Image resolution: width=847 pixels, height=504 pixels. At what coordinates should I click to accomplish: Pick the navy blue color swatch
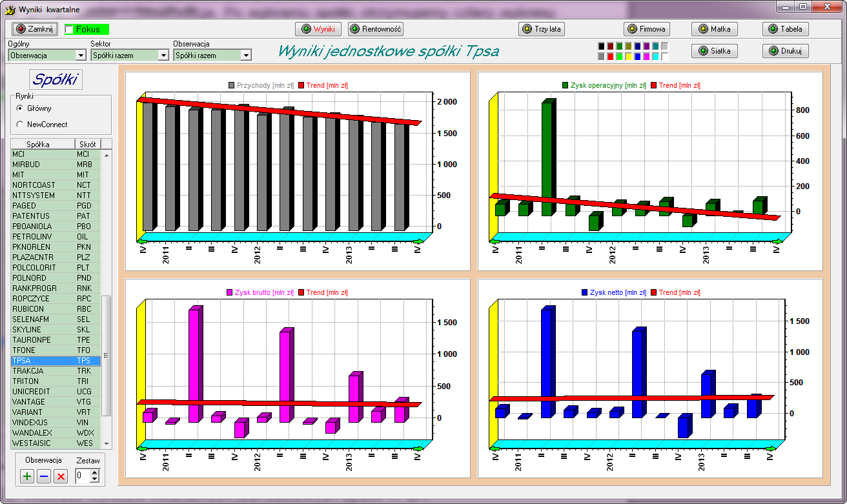(638, 46)
